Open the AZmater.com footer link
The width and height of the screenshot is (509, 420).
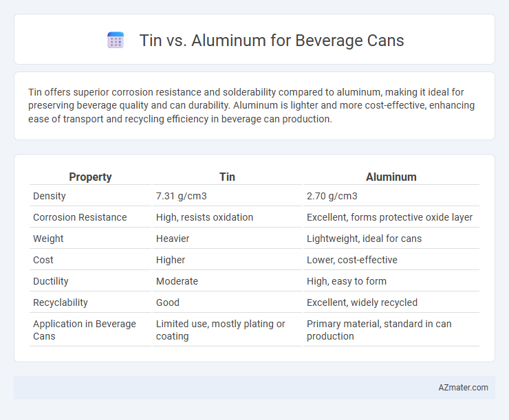pos(463,388)
